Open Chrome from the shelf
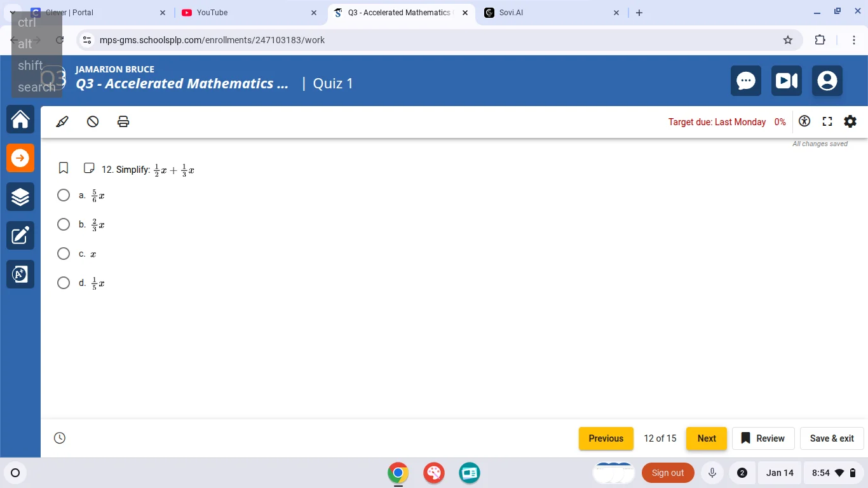The height and width of the screenshot is (488, 868). [398, 473]
